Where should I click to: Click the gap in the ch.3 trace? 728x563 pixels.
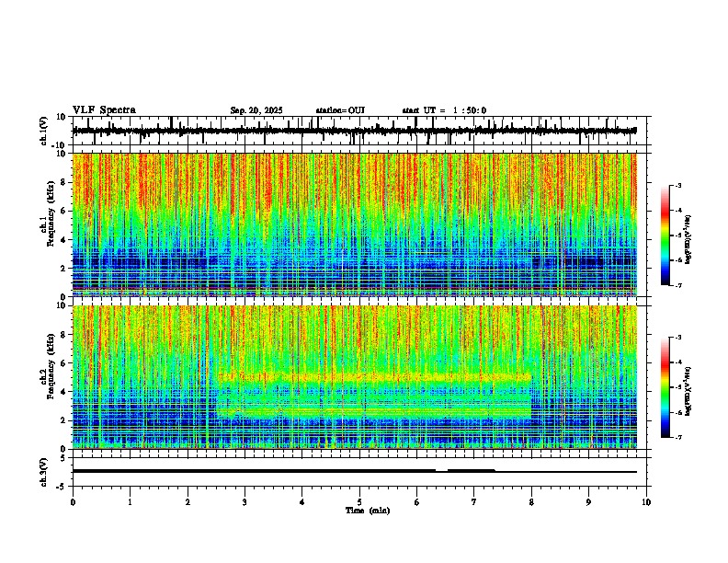point(441,471)
